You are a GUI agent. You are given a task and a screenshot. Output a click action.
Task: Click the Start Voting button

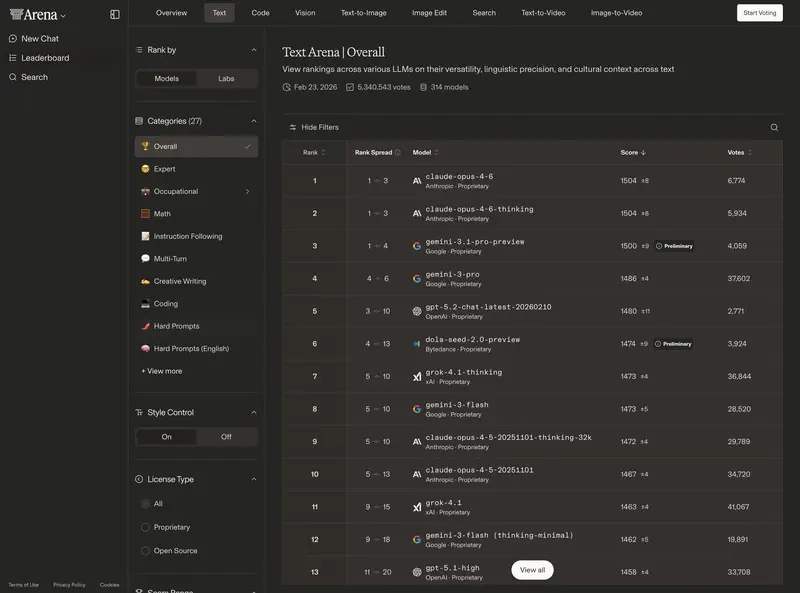760,13
